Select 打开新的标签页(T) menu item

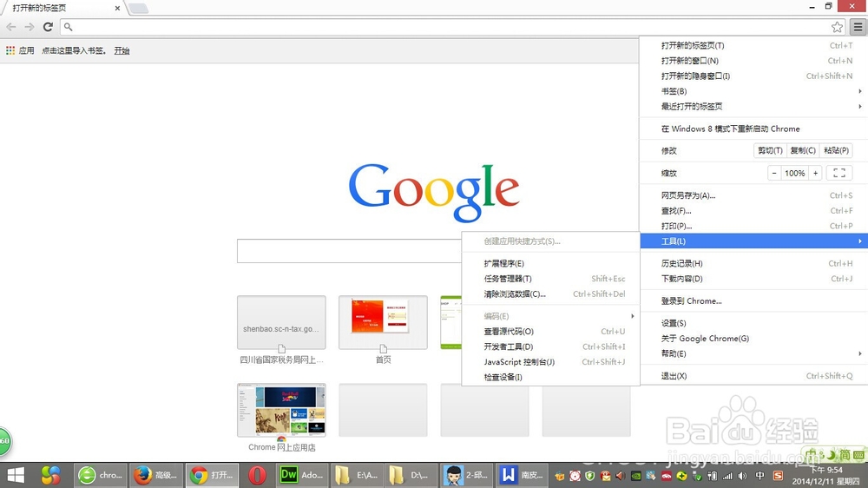point(754,45)
